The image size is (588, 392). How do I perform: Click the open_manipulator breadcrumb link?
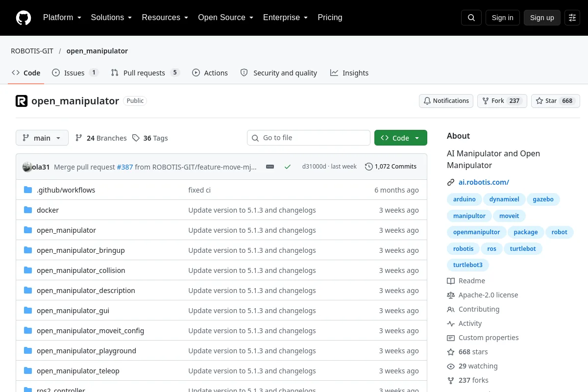point(97,51)
